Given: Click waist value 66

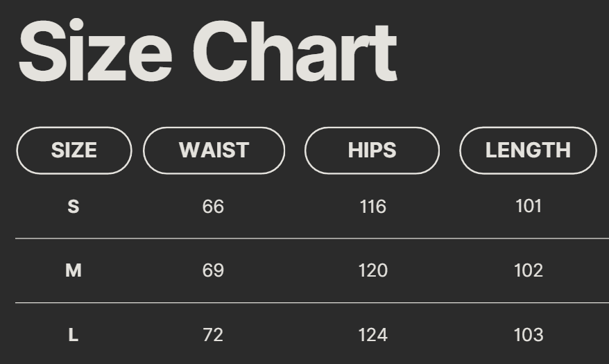Looking at the screenshot, I should click(x=213, y=207).
